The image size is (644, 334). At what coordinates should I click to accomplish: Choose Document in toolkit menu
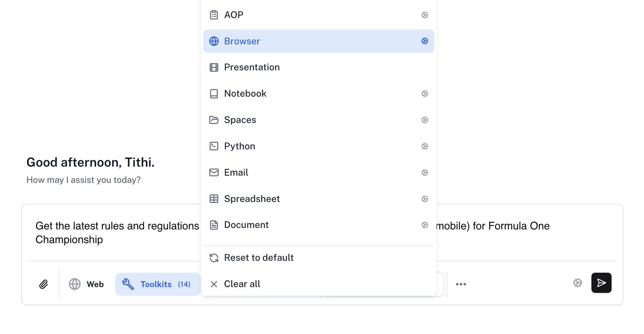pyautogui.click(x=246, y=225)
